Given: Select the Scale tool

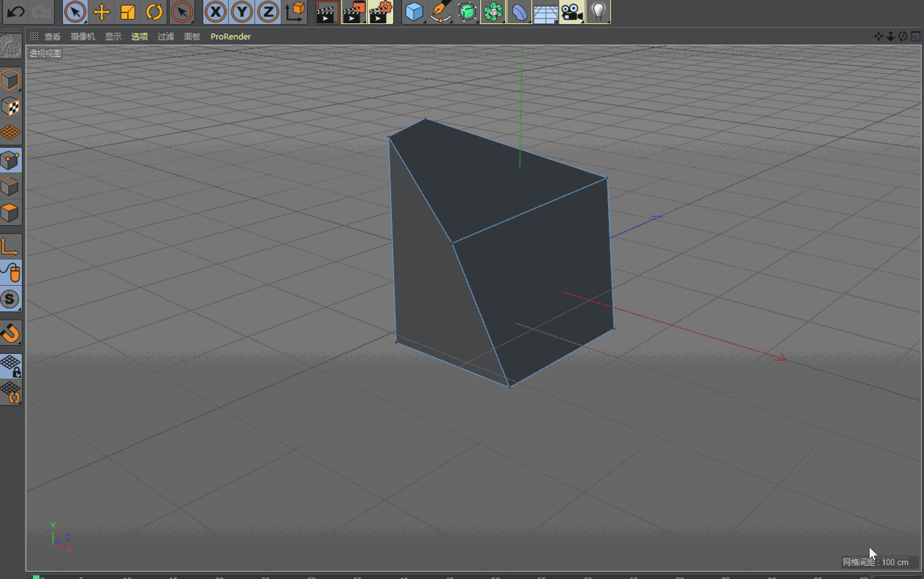Looking at the screenshot, I should [128, 12].
